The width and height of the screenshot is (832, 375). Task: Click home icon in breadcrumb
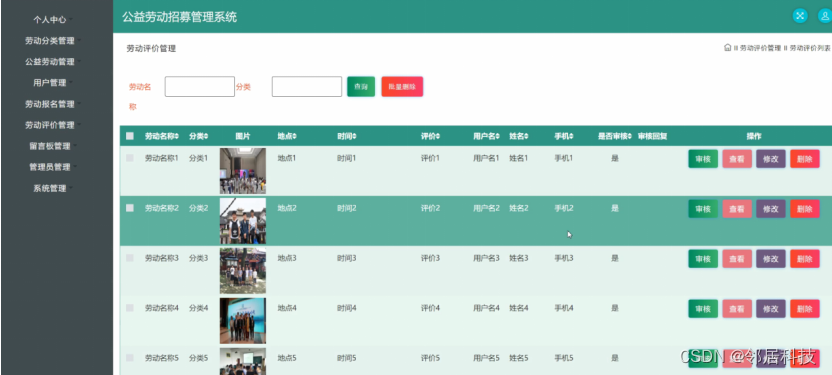[727, 48]
